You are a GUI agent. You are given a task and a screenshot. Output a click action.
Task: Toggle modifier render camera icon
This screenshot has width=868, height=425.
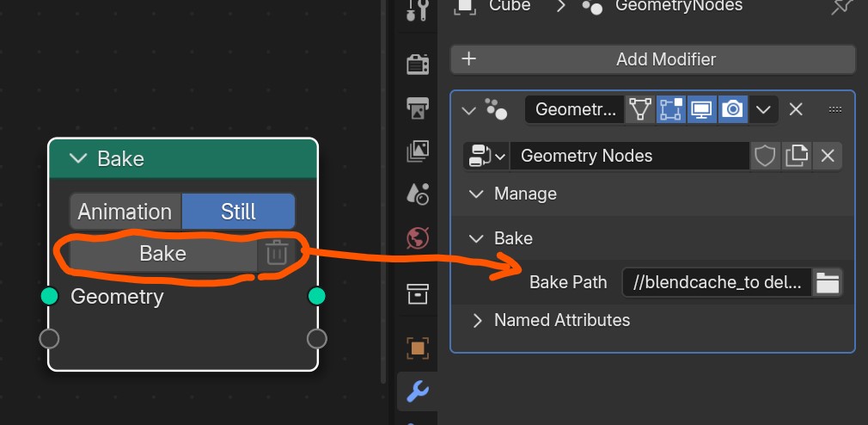tap(733, 109)
